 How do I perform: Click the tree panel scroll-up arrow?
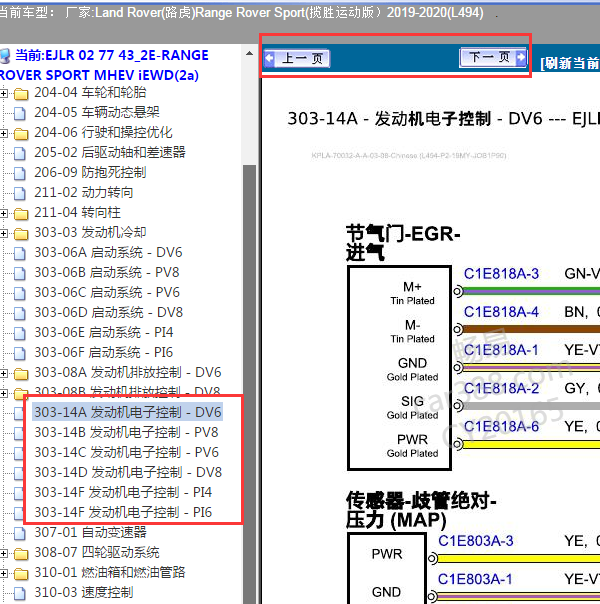coord(250,54)
